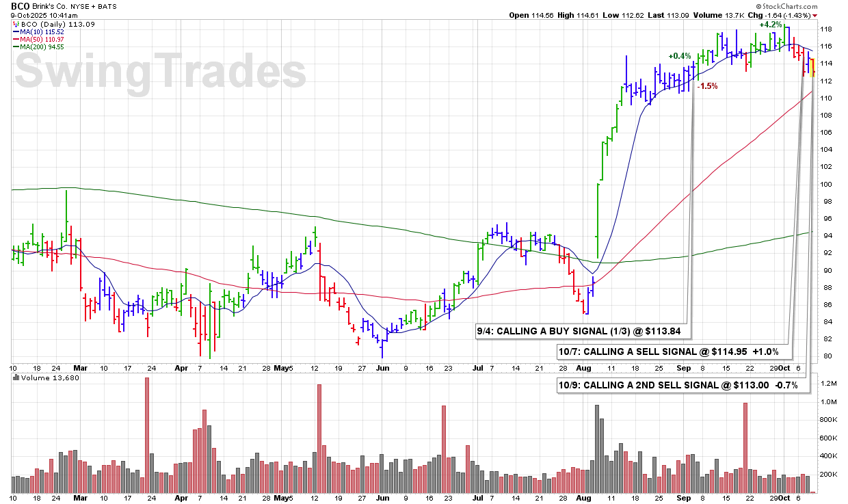848x504 pixels.
Task: Click the Aug label on the date axis
Action: (x=585, y=367)
